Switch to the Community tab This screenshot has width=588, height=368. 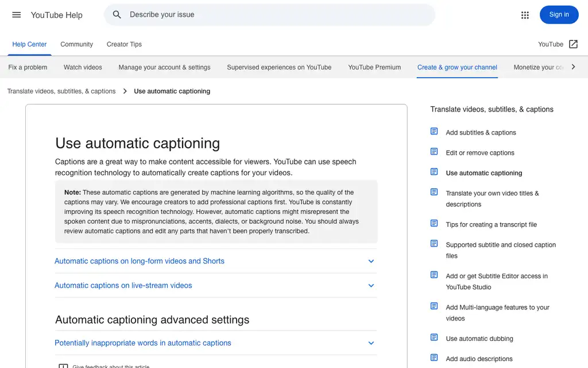coord(76,44)
